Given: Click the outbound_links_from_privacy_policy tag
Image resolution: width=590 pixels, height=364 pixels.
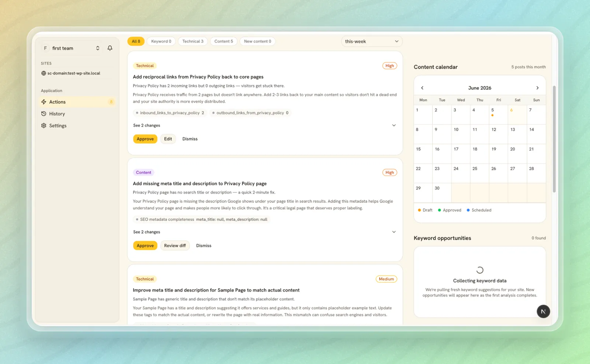Looking at the screenshot, I should (250, 113).
